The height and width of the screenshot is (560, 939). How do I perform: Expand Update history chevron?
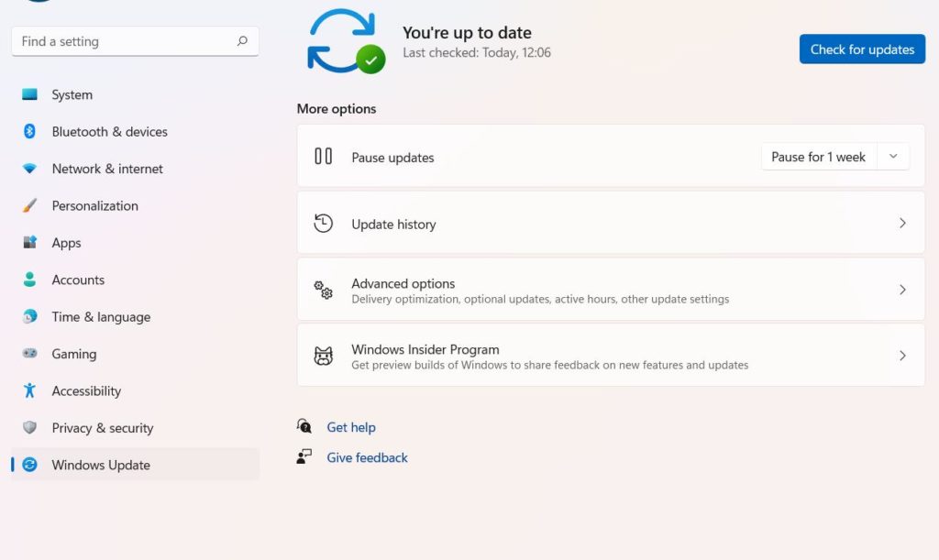(x=902, y=223)
